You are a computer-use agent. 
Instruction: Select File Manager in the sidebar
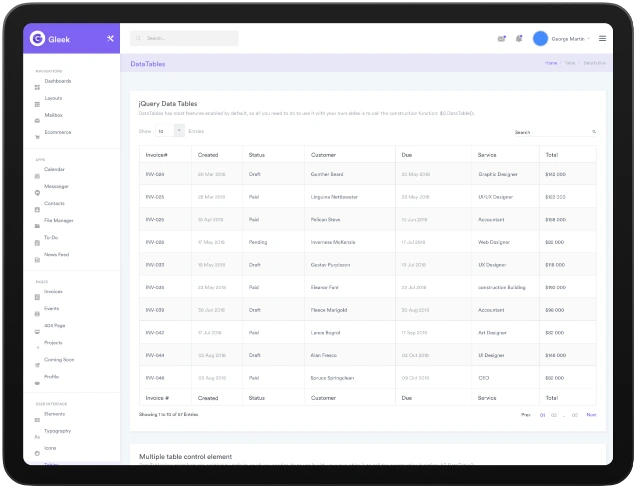tap(58, 220)
